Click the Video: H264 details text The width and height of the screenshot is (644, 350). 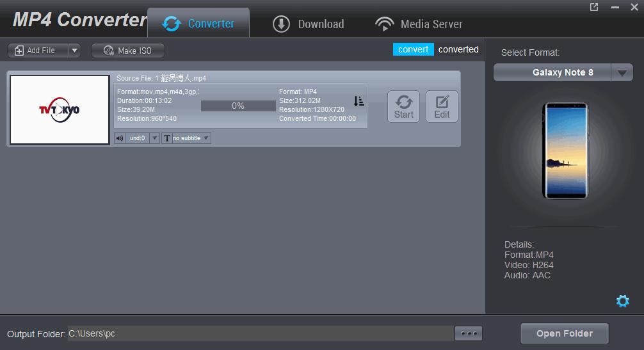tap(529, 265)
